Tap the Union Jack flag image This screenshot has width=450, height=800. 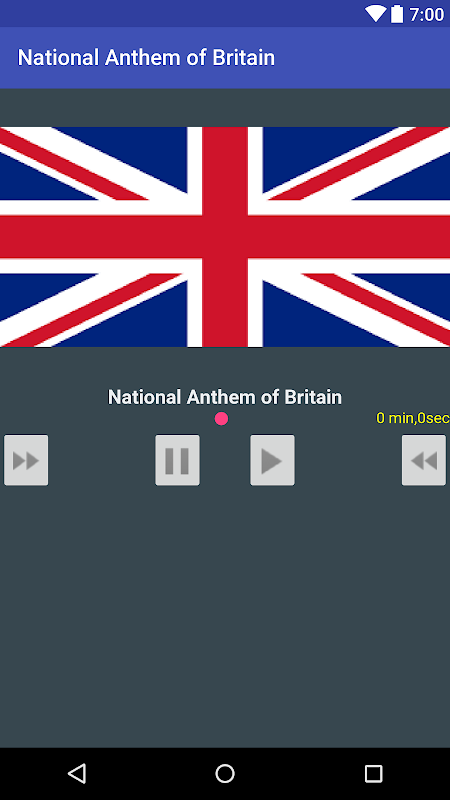225,237
